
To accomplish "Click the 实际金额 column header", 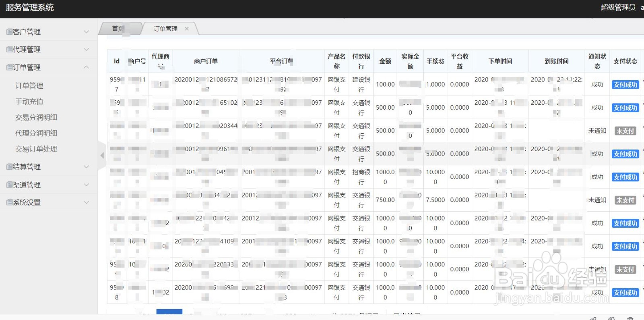I will [410, 61].
